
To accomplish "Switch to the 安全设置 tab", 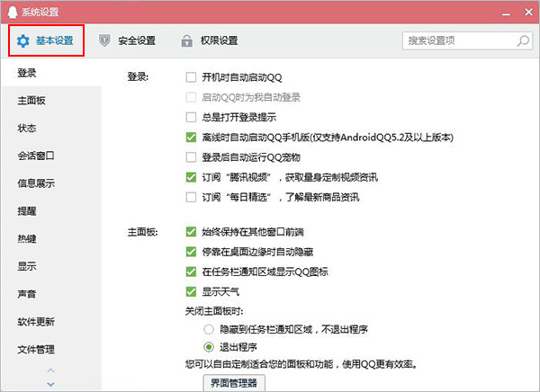I will [x=127, y=40].
